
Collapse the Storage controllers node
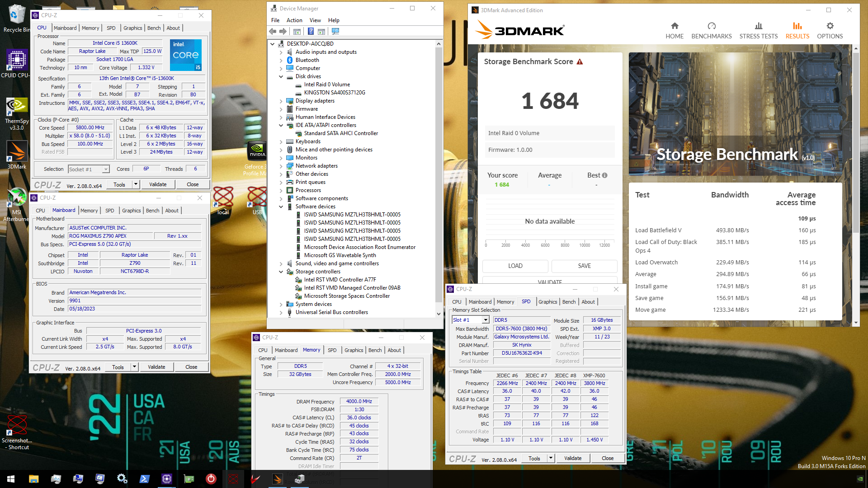[x=280, y=272]
